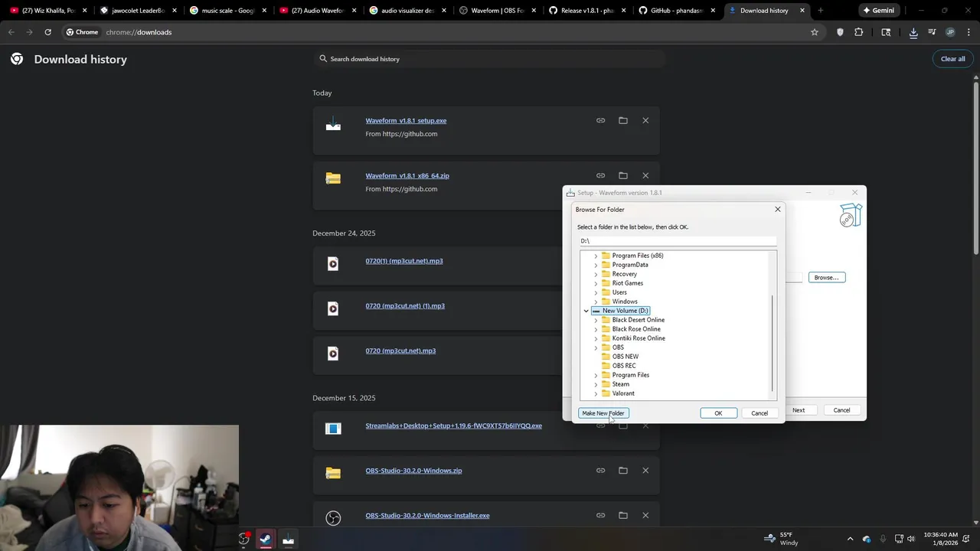Open the Chrome profile avatar
980x551 pixels.
click(x=950, y=32)
